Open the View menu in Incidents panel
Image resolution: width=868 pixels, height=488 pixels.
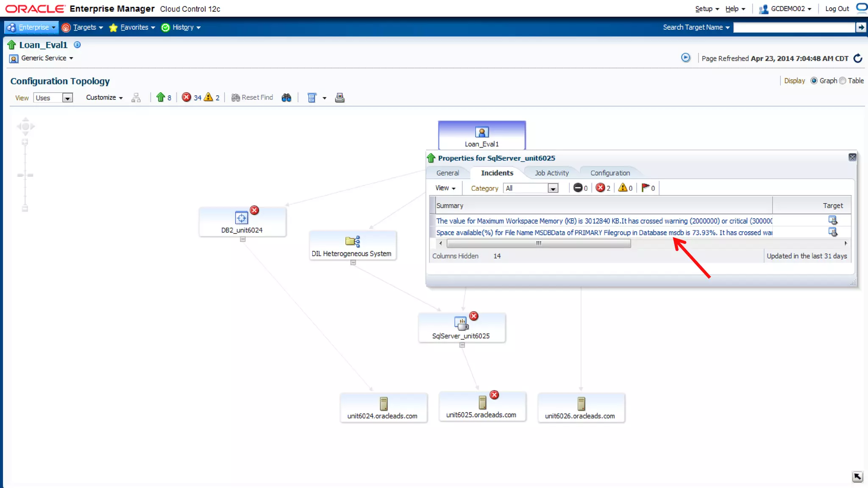click(445, 188)
